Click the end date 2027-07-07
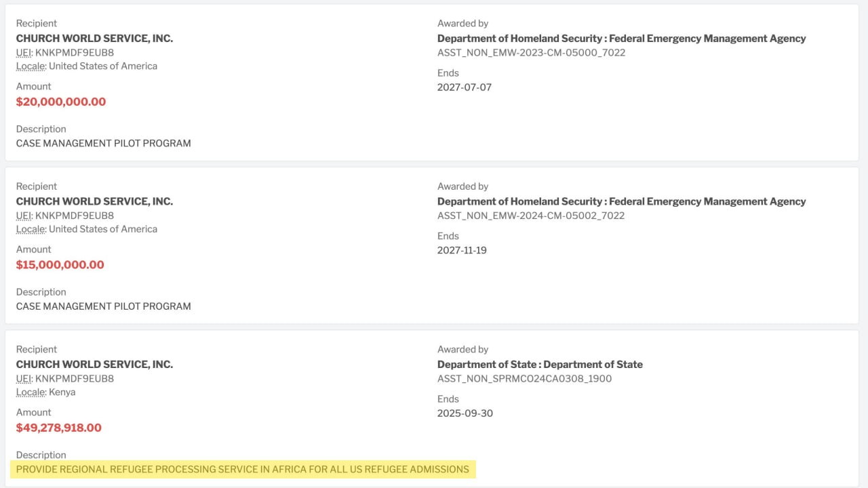Viewport: 868px width, 488px height. [x=465, y=87]
